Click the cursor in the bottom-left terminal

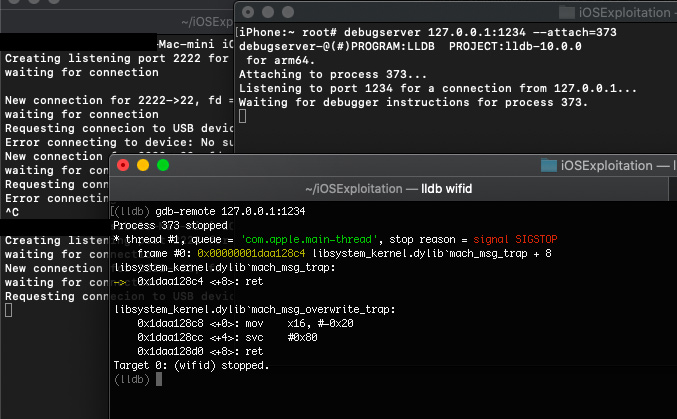click(x=8, y=311)
